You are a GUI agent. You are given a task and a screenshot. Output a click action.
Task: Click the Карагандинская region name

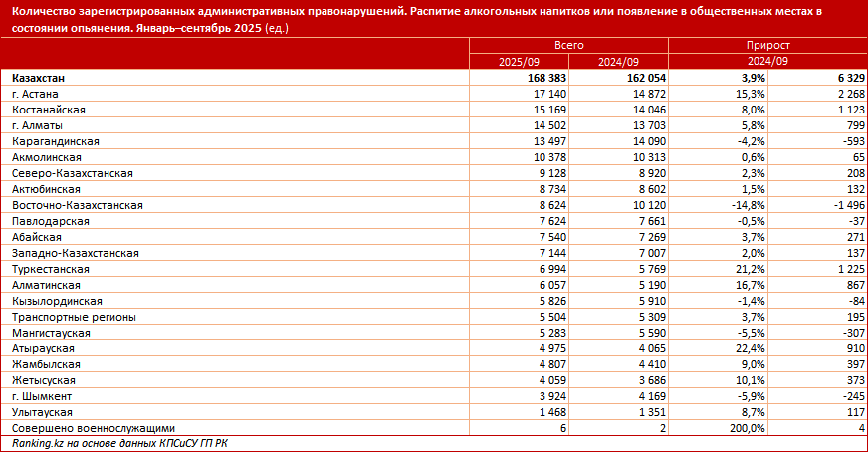[54, 141]
